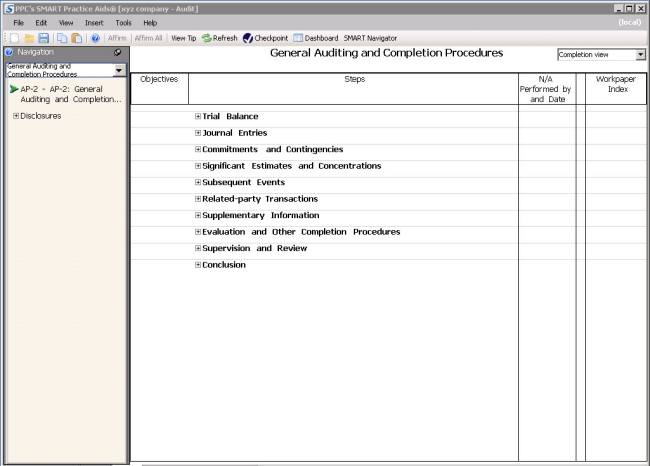Viewport: 650px width, 466px height.
Task: Expand the Conclusion section
Action: coord(198,265)
